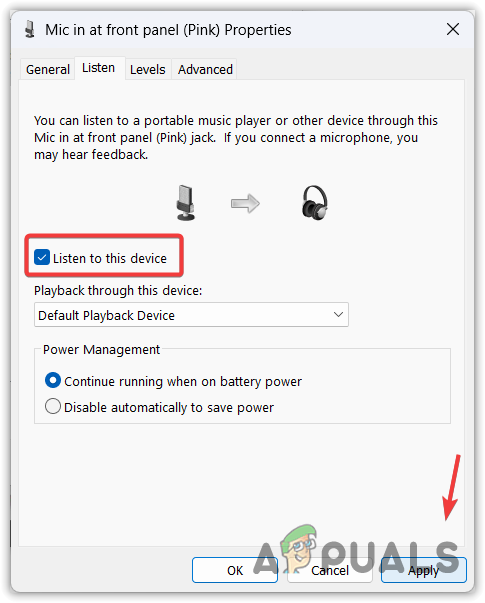The width and height of the screenshot is (485, 603).
Task: Click the microphone icon in the title bar
Action: point(30,30)
